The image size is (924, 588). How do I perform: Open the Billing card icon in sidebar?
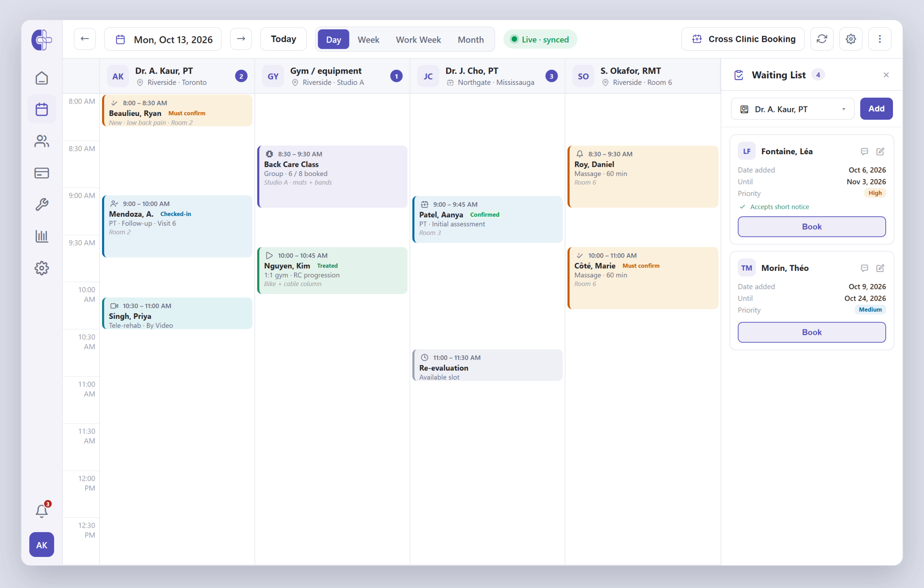pos(42,173)
